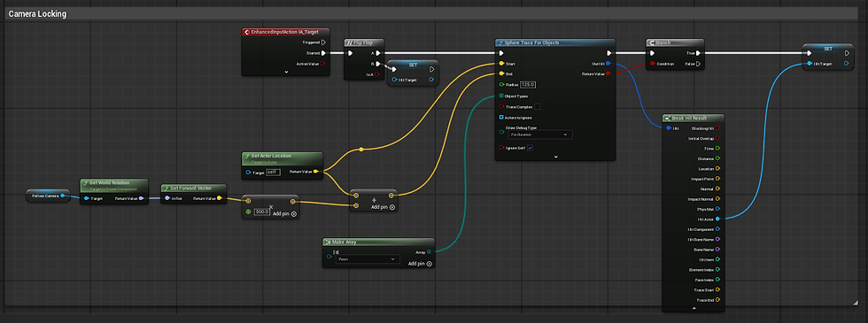The width and height of the screenshot is (868, 323).
Task: Click the exec output pin of right SET node
Action: [x=847, y=54]
